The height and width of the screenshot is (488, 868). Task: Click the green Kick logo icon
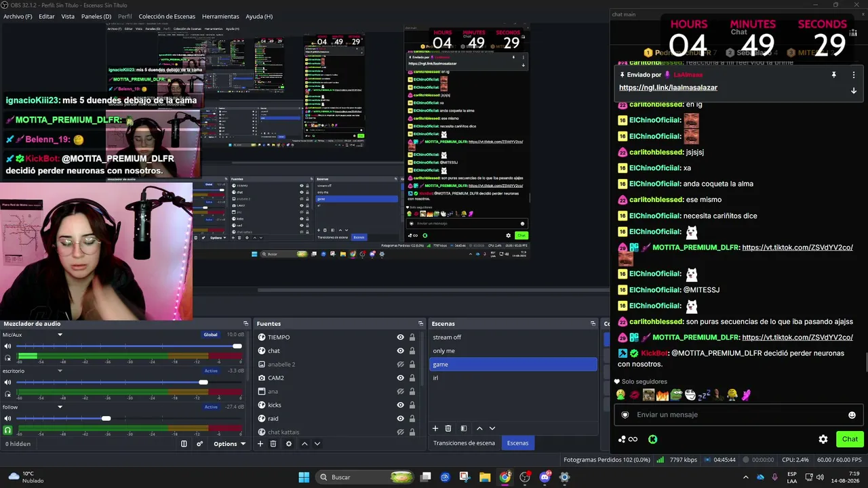[x=652, y=439]
